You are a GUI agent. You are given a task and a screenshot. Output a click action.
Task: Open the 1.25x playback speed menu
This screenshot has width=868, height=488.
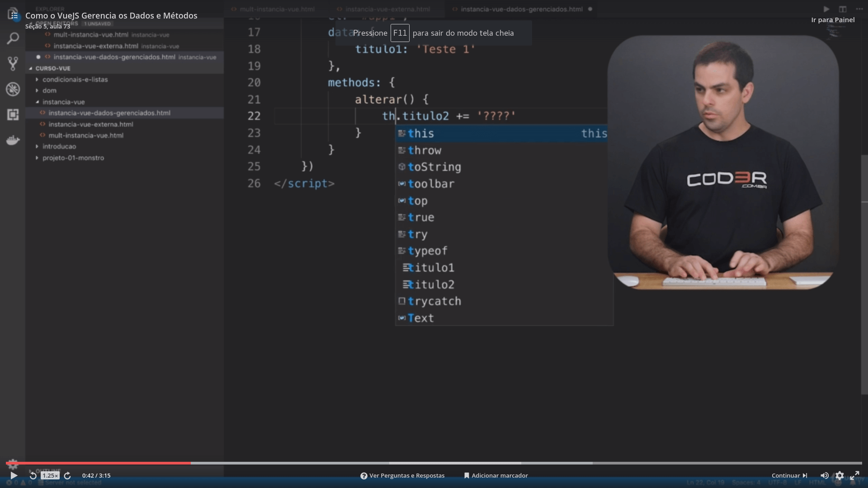point(50,475)
